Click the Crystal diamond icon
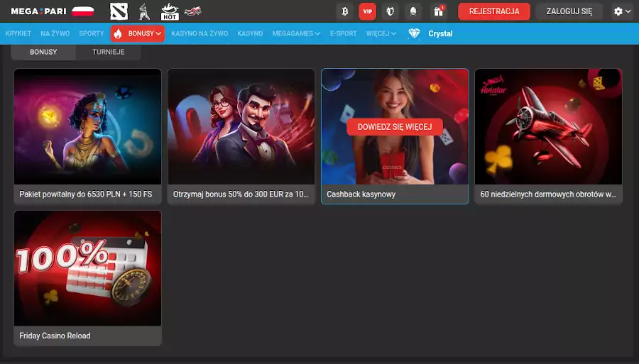 [414, 33]
